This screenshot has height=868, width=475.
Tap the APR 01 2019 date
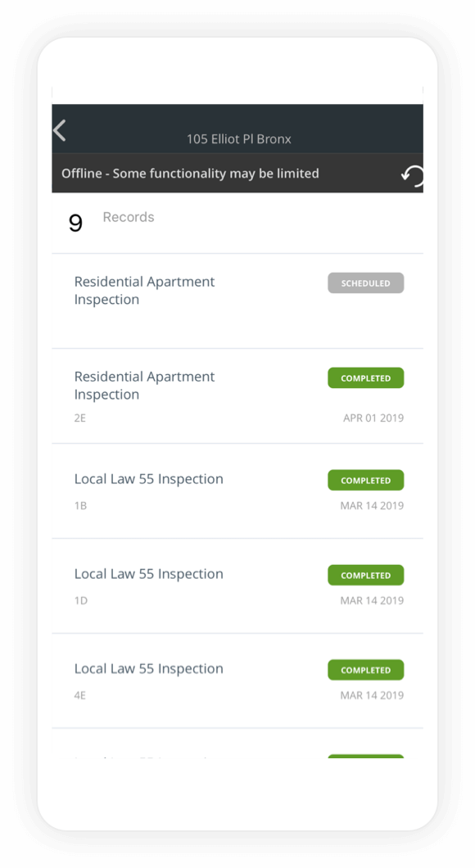click(x=373, y=418)
